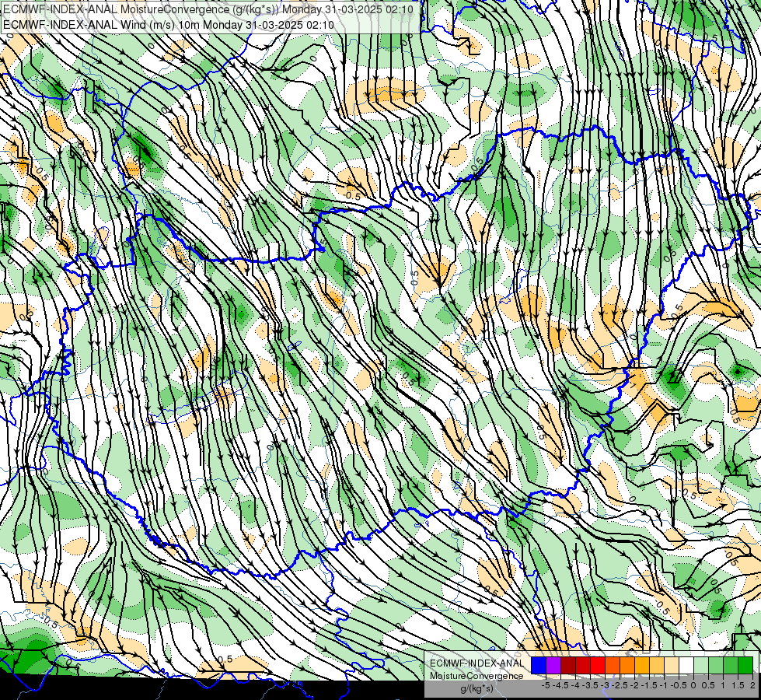Screen dimensions: 761x700
Task: Select the orange swatch between -2.5 and -2
Action: tap(627, 666)
